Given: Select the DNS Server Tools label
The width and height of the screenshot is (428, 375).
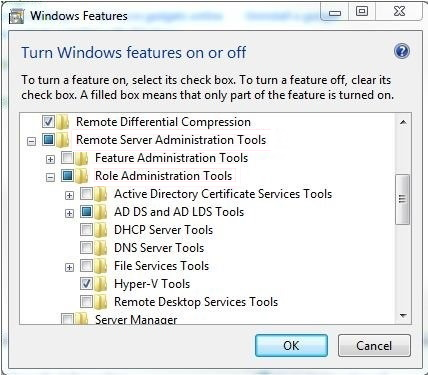Looking at the screenshot, I should coord(159,248).
